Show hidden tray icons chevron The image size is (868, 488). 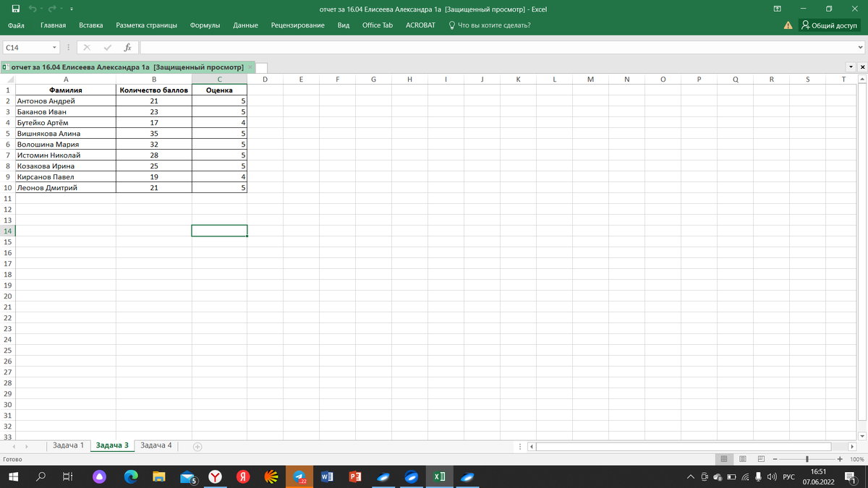point(691,477)
